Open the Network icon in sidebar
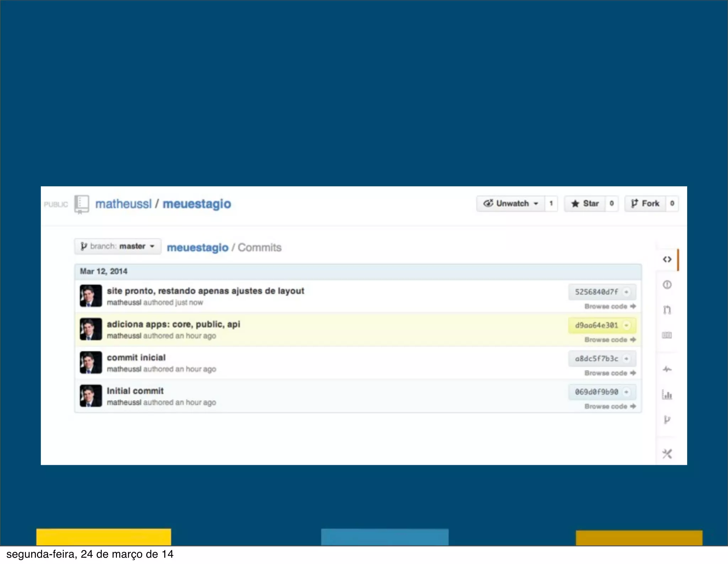This screenshot has width=728, height=564. click(667, 420)
